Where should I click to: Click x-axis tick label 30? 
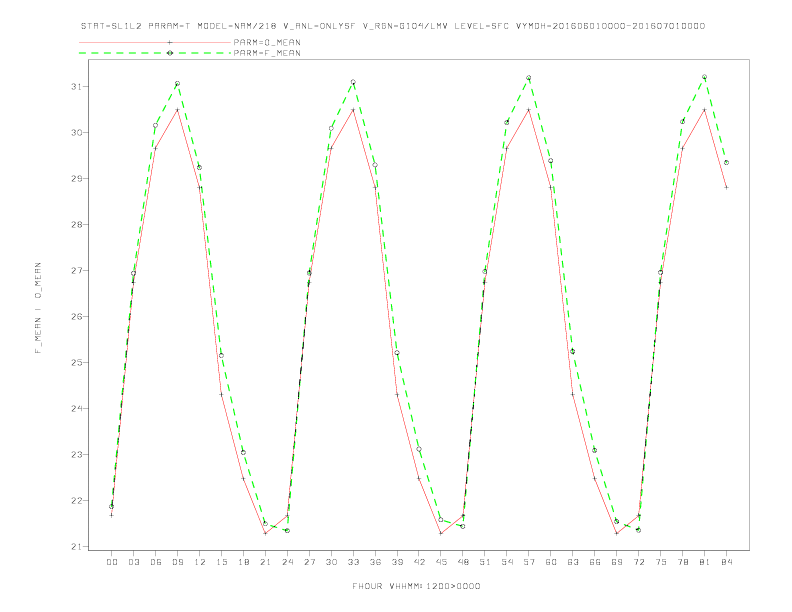(331, 562)
